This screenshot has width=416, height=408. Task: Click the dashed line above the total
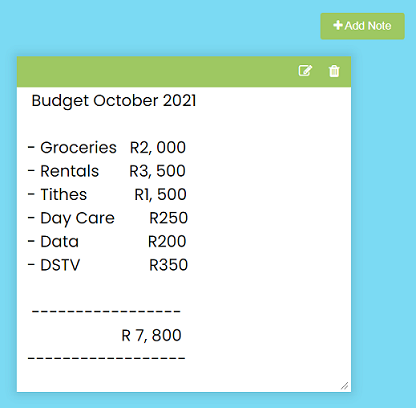106,311
